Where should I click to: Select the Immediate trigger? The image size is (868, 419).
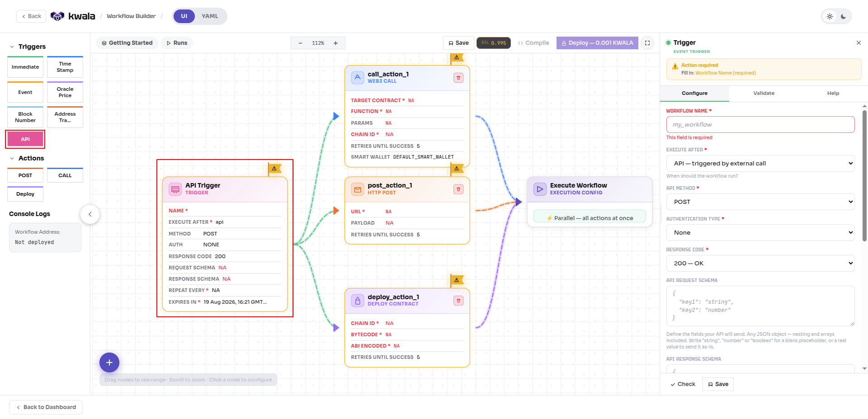[x=25, y=67]
